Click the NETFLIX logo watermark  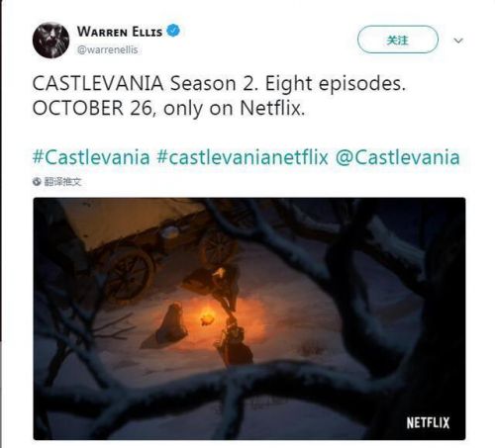coord(428,422)
